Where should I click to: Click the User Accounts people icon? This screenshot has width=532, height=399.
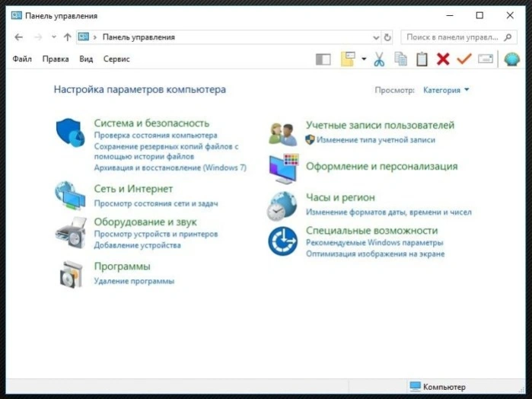tap(282, 135)
